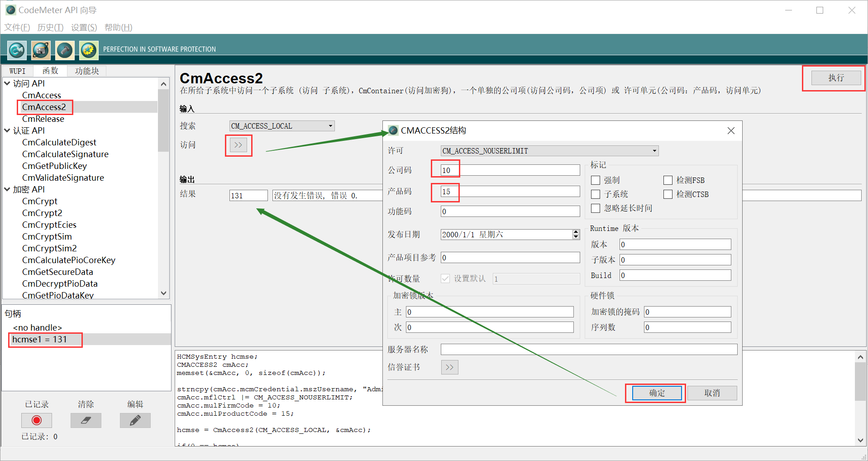Viewport: 868px width, 461px height.
Task: Click the 加密锁版本 主 input field
Action: [x=490, y=312]
